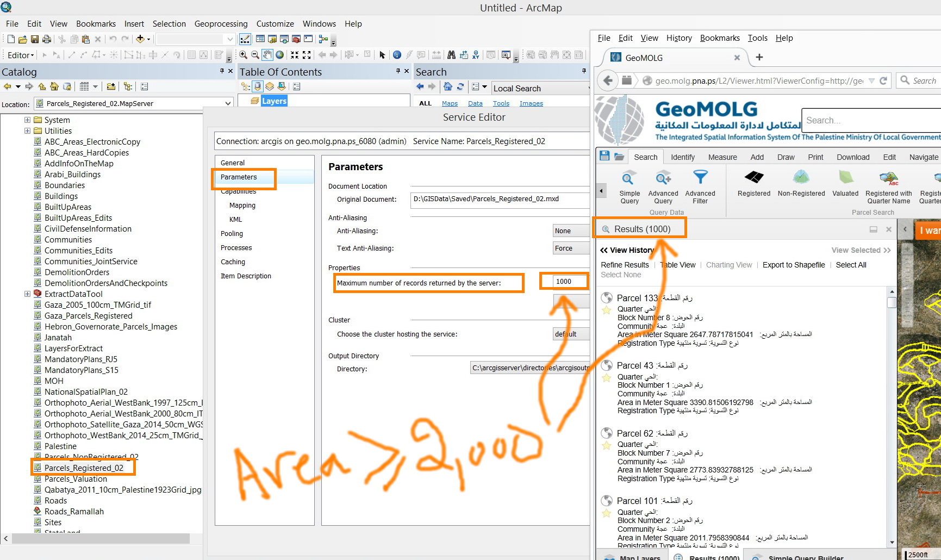The width and height of the screenshot is (941, 560).
Task: Open the Editor dropdown menu
Action: click(21, 55)
